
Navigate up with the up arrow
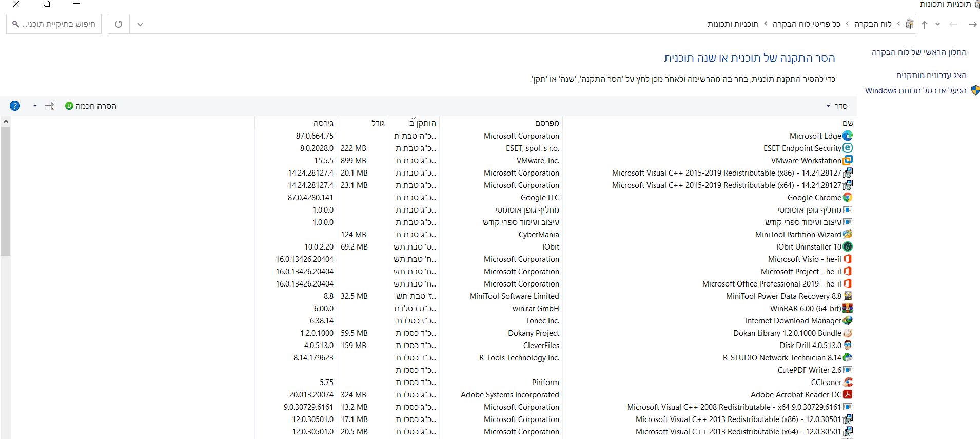pyautogui.click(x=925, y=24)
